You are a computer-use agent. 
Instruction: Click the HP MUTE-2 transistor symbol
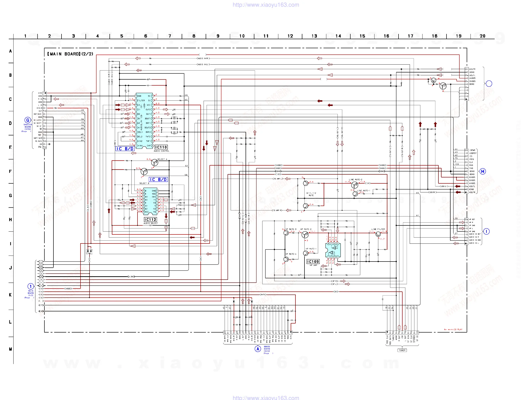click(305, 234)
